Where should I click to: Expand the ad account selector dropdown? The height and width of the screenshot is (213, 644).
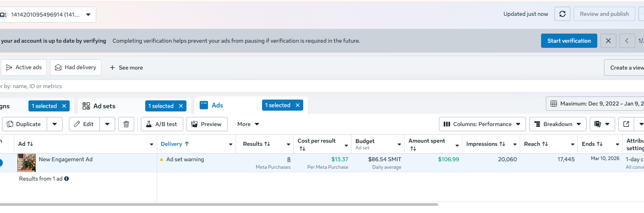pyautogui.click(x=88, y=15)
